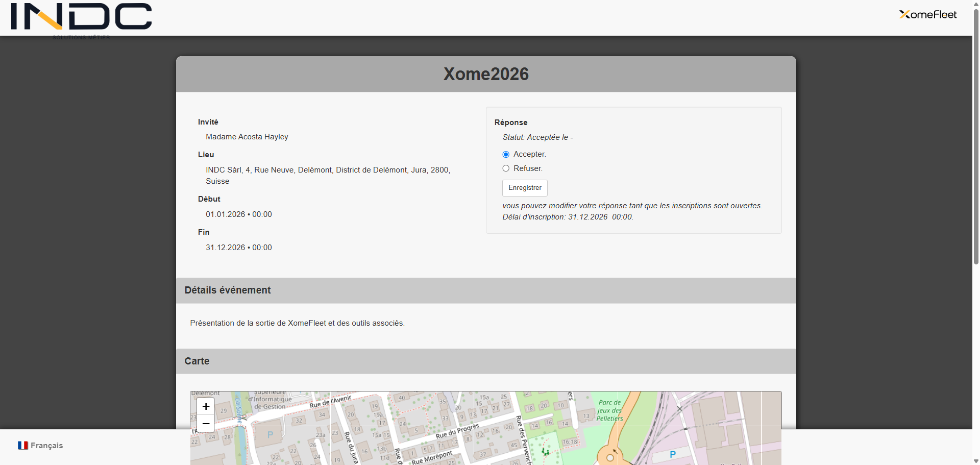Click the guest name Madame Acosta Hayley
Image resolution: width=980 pixels, height=465 pixels.
coord(247,137)
